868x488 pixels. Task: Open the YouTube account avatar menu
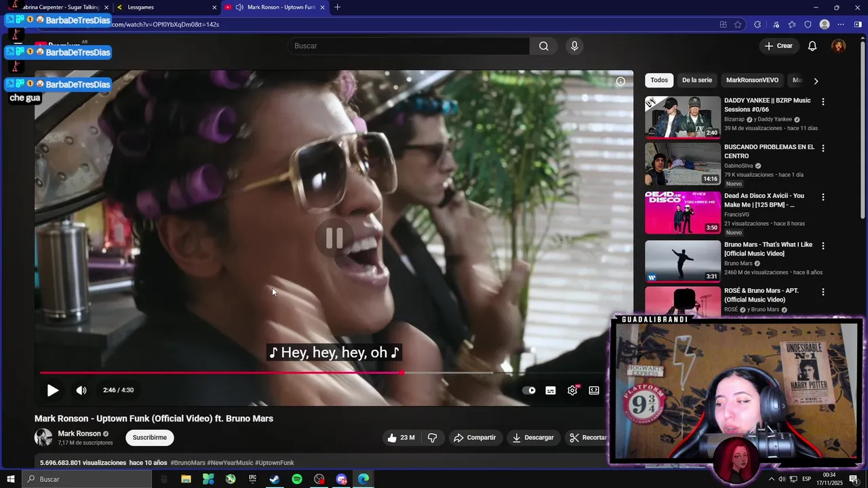(x=839, y=46)
